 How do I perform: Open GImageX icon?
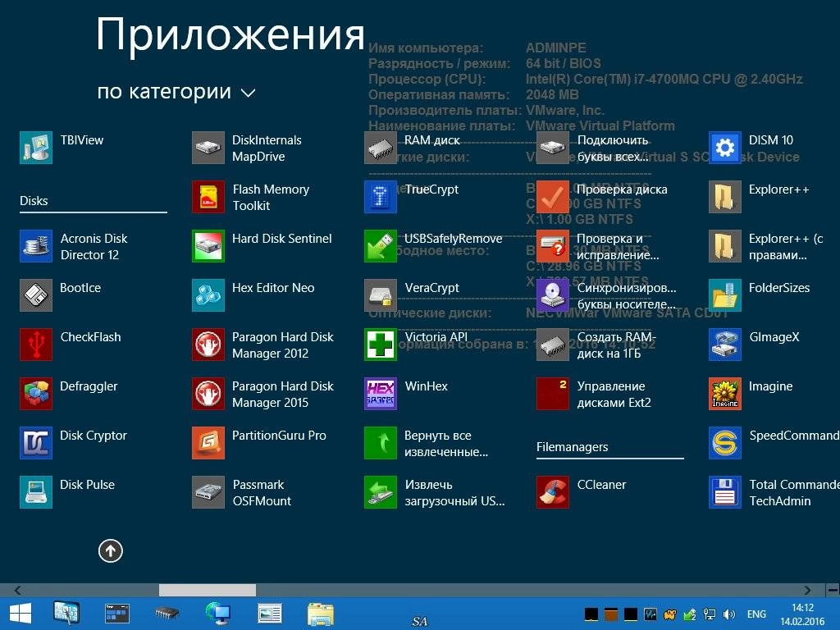[725, 345]
